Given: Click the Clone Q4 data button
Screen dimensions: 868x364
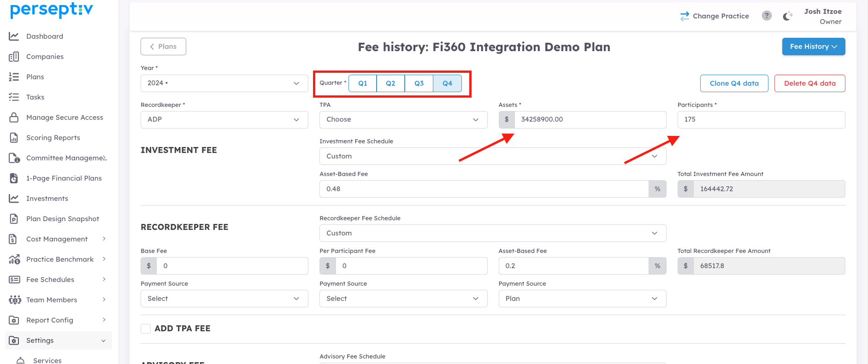Looking at the screenshot, I should (734, 83).
